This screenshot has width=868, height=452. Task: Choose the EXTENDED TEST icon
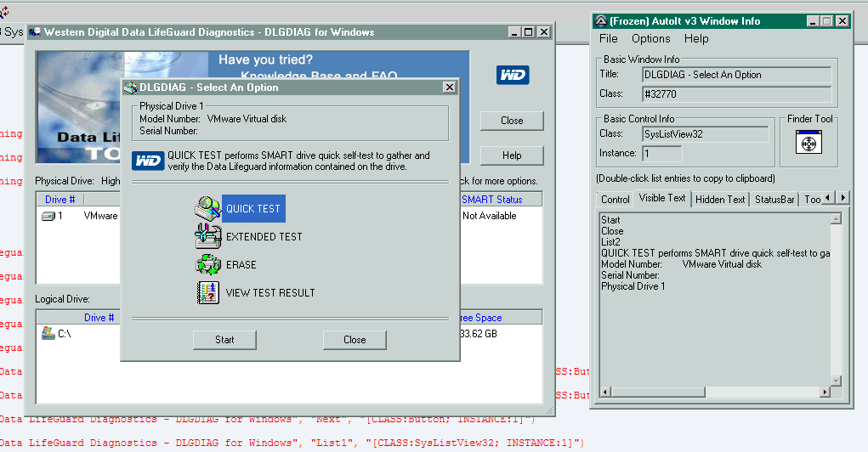click(x=208, y=237)
